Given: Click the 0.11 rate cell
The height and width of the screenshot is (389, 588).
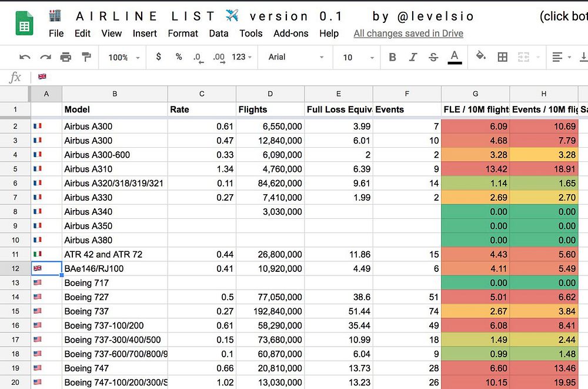Looking at the screenshot, I should [x=202, y=183].
